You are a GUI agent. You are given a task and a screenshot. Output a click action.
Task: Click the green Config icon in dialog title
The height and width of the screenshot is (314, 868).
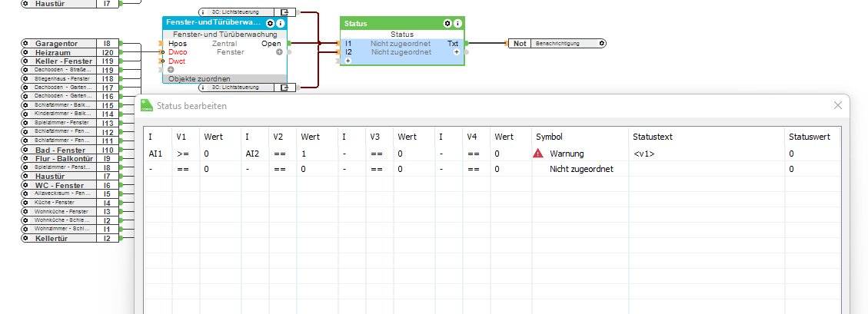point(147,106)
